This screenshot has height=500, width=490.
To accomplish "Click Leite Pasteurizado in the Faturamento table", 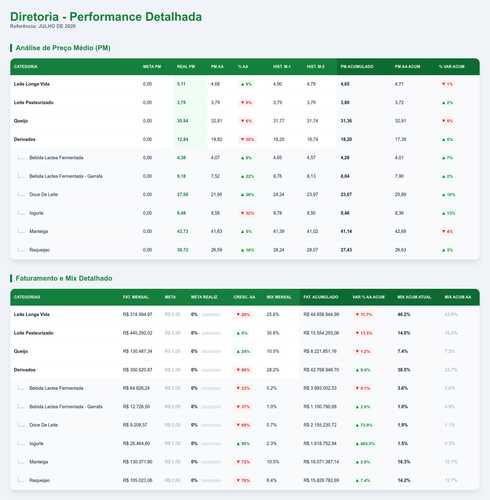I will (34, 333).
